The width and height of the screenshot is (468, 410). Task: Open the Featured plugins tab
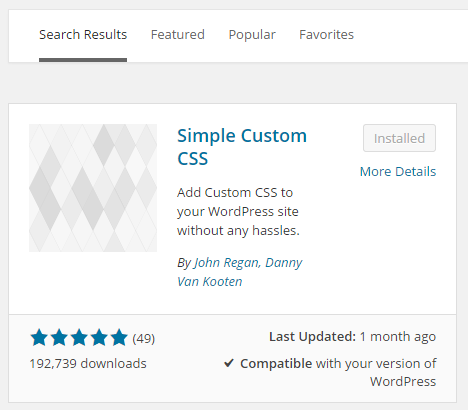click(x=178, y=35)
